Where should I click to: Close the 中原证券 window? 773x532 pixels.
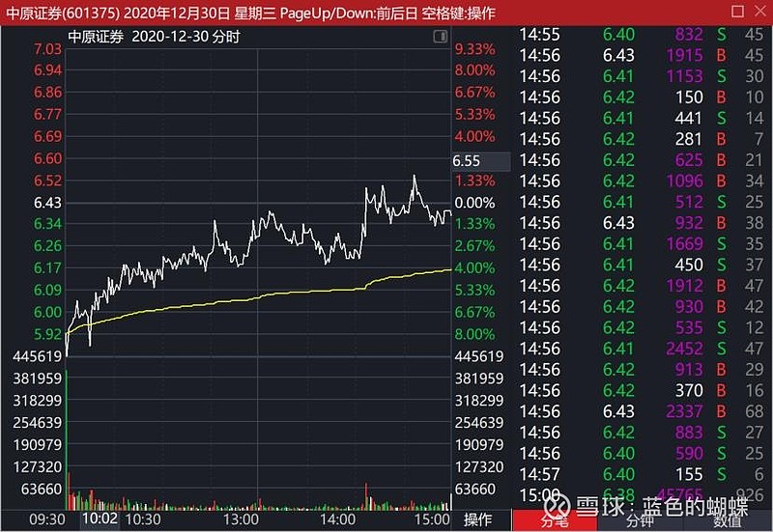760,12
